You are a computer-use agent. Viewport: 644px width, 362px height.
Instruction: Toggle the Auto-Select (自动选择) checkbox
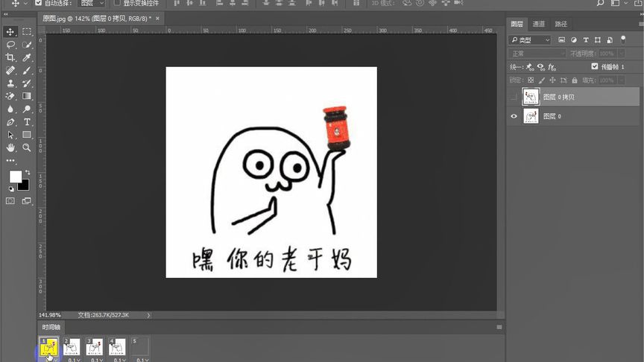click(x=38, y=3)
